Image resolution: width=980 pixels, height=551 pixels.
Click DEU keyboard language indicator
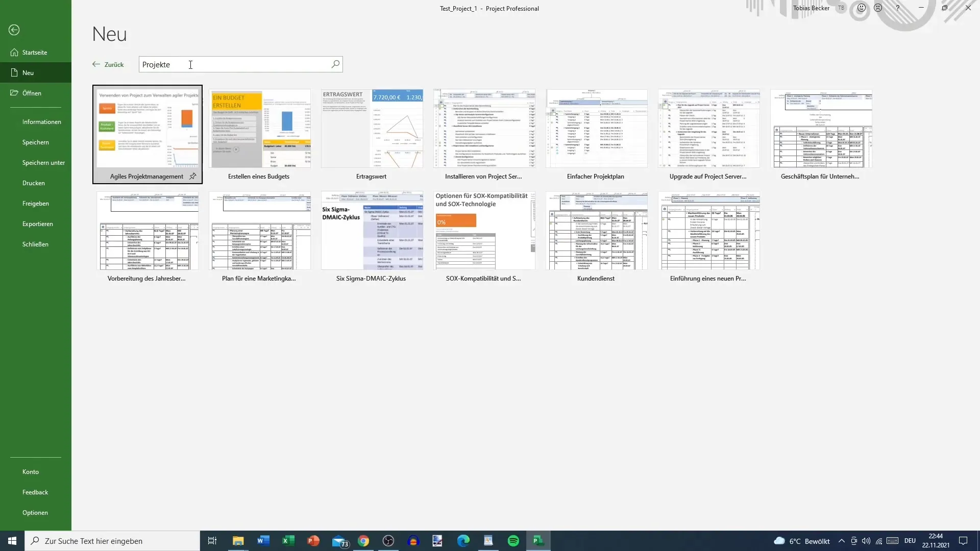point(910,541)
